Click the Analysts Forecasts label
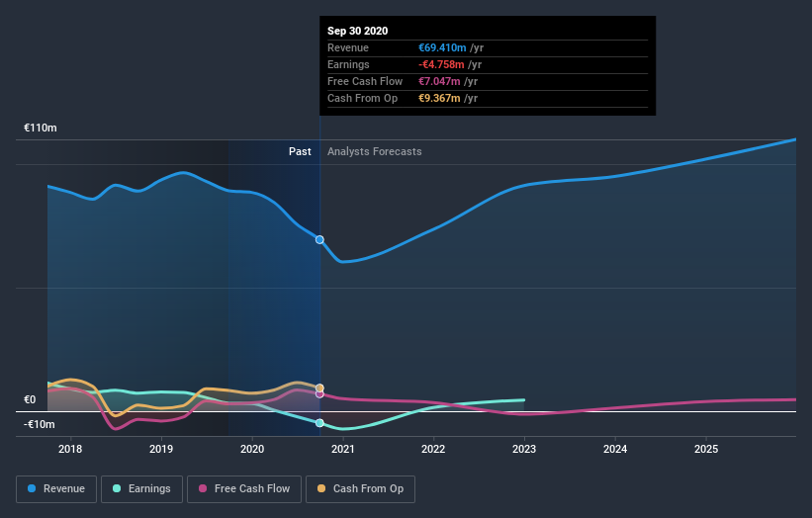Image resolution: width=812 pixels, height=518 pixels. [375, 151]
